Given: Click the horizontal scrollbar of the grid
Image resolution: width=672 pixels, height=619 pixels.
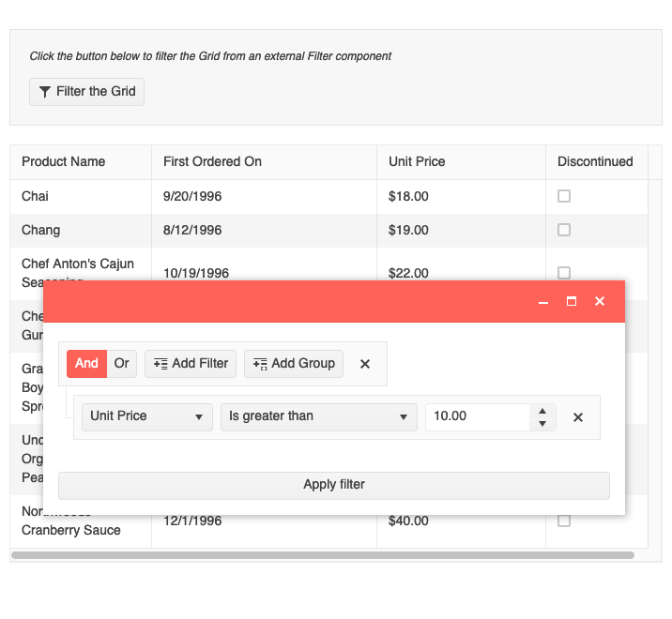Looking at the screenshot, I should 323,555.
